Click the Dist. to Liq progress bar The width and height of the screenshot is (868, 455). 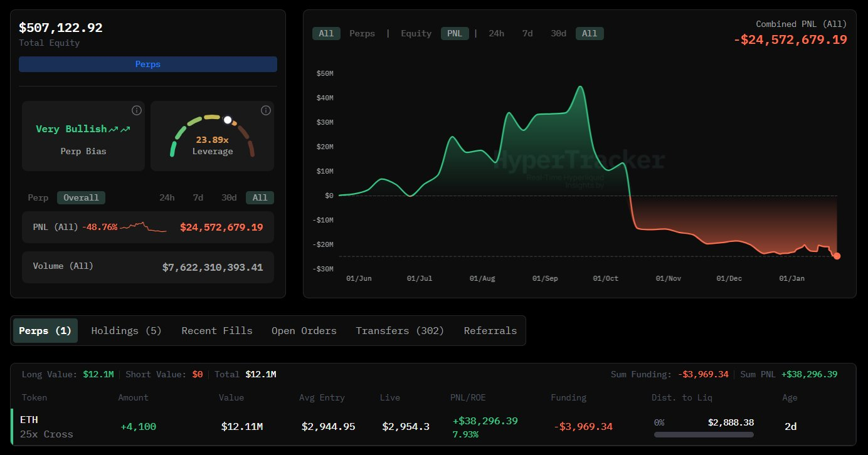click(x=704, y=434)
